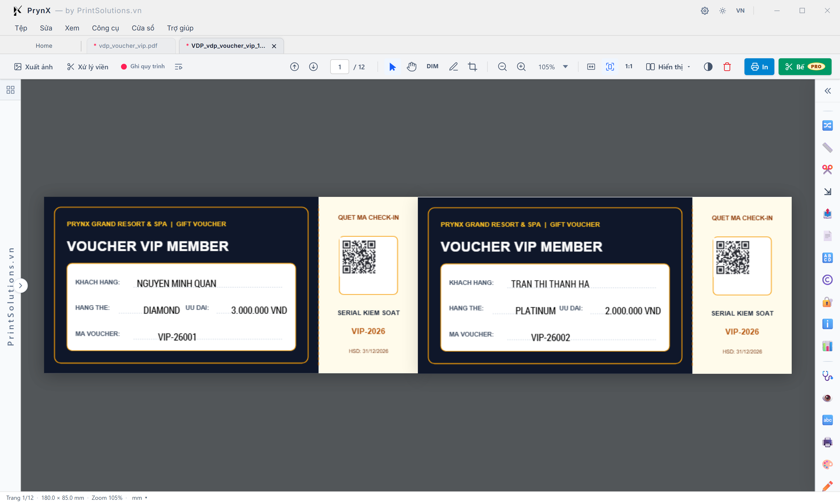Go to previous page arrow
Viewport: 840px width, 504px height.
294,67
